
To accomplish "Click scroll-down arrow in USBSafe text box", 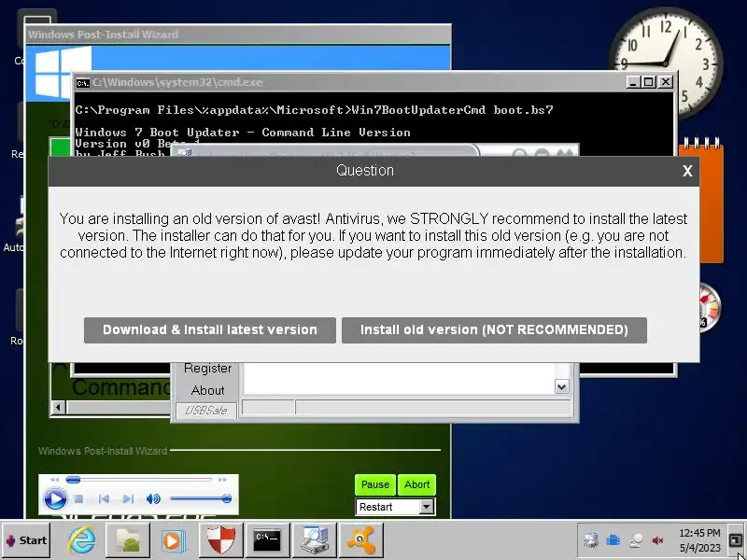I will point(562,386).
